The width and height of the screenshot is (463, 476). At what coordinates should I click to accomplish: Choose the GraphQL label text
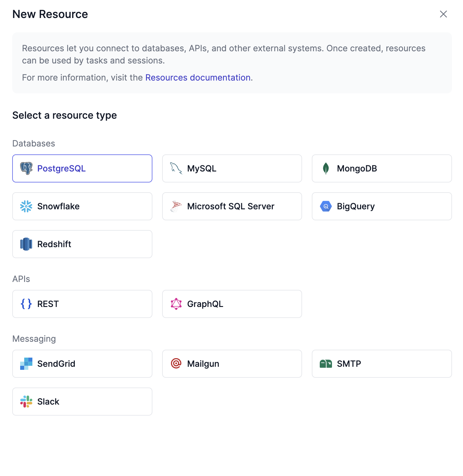pos(205,304)
